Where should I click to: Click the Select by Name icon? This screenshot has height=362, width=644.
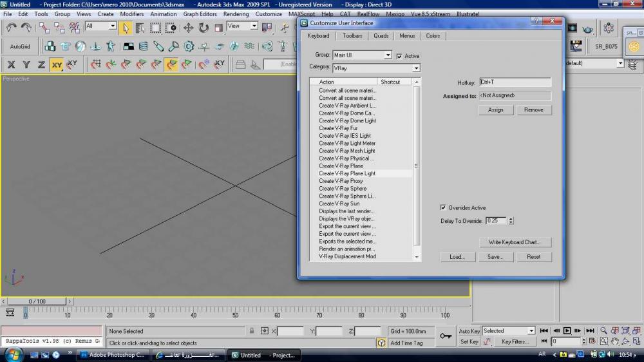140,28
